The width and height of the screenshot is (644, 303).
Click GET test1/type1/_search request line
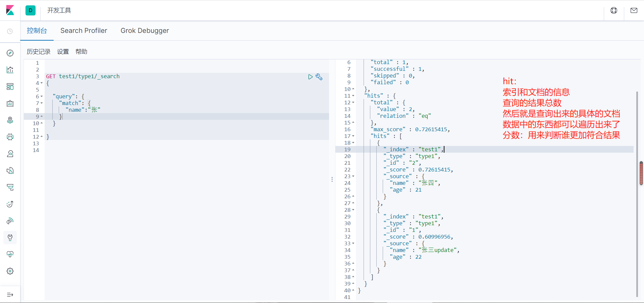[x=83, y=77]
